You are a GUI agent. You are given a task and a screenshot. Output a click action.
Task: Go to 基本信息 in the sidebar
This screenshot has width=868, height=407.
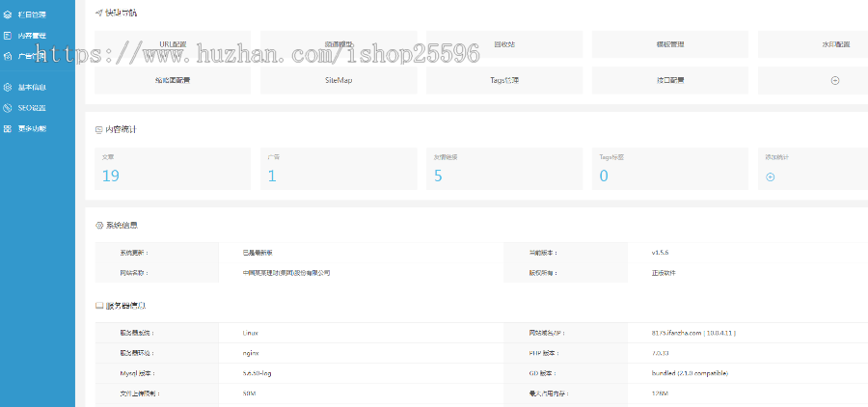[x=32, y=87]
